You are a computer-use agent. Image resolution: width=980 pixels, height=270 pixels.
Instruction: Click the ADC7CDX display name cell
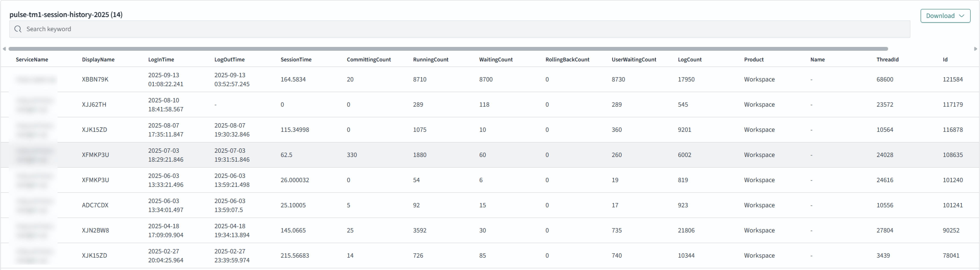tap(95, 205)
